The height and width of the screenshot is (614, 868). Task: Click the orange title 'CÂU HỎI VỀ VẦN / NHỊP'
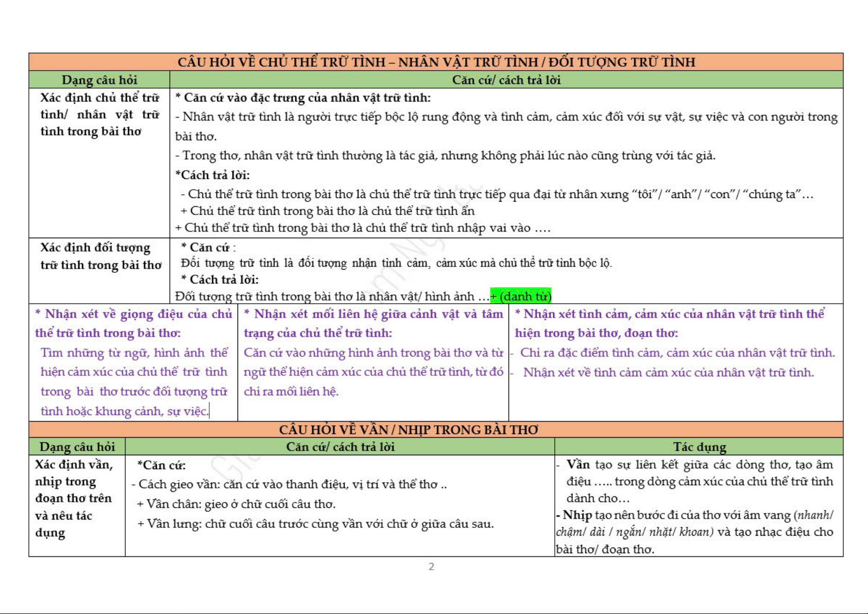409,430
